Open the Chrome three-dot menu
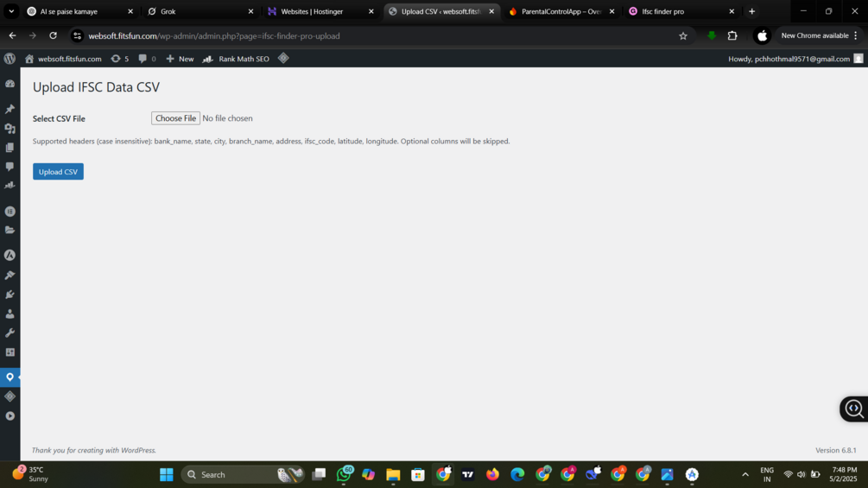The width and height of the screenshot is (868, 488). (x=856, y=35)
